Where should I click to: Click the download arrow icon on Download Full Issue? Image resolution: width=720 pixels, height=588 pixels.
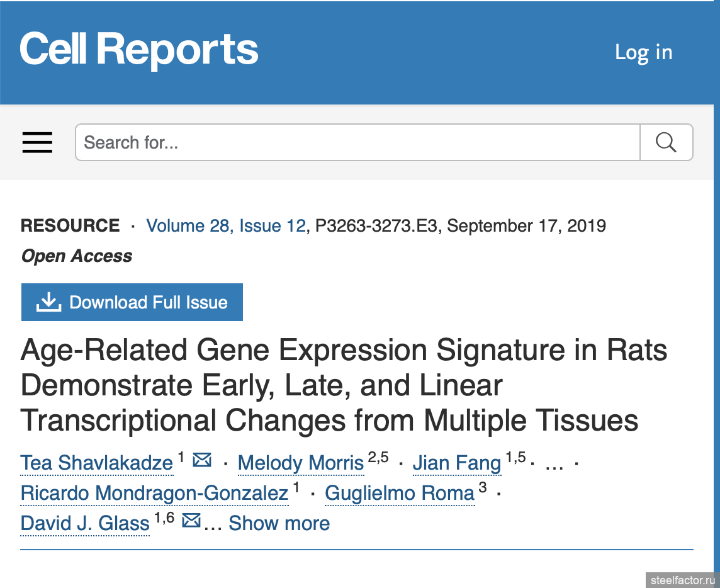48,302
